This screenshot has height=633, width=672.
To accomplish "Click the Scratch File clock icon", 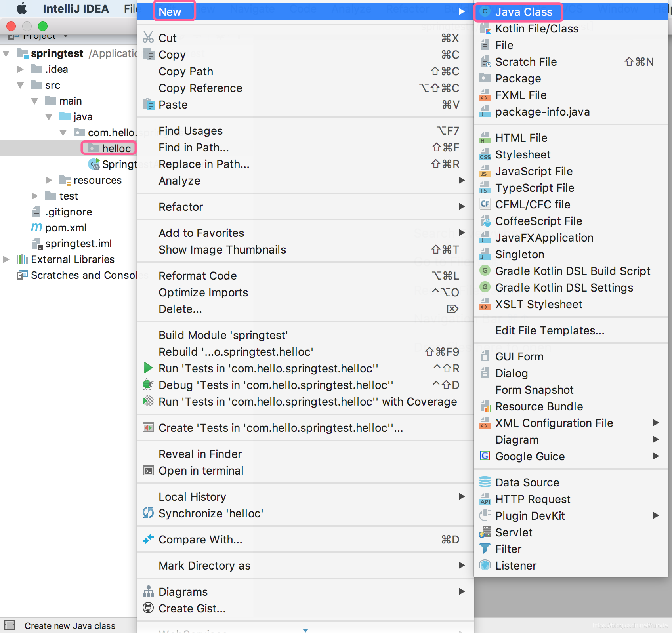I will pos(485,62).
